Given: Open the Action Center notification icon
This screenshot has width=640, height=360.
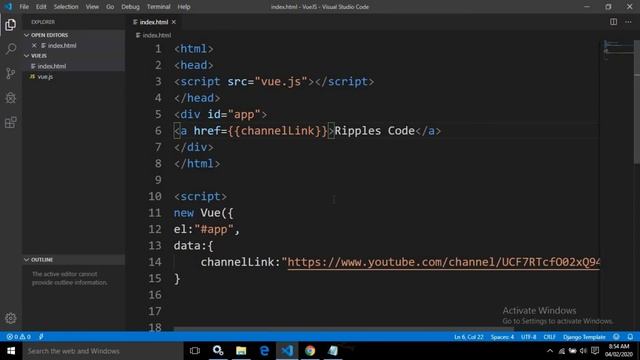Looking at the screenshot, I should click(x=595, y=351).
